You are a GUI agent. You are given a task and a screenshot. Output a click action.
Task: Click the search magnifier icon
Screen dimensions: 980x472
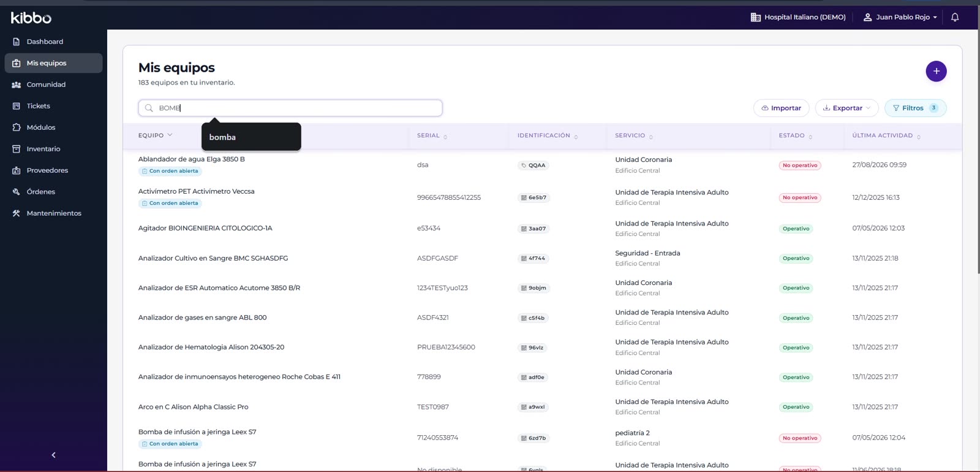(149, 108)
